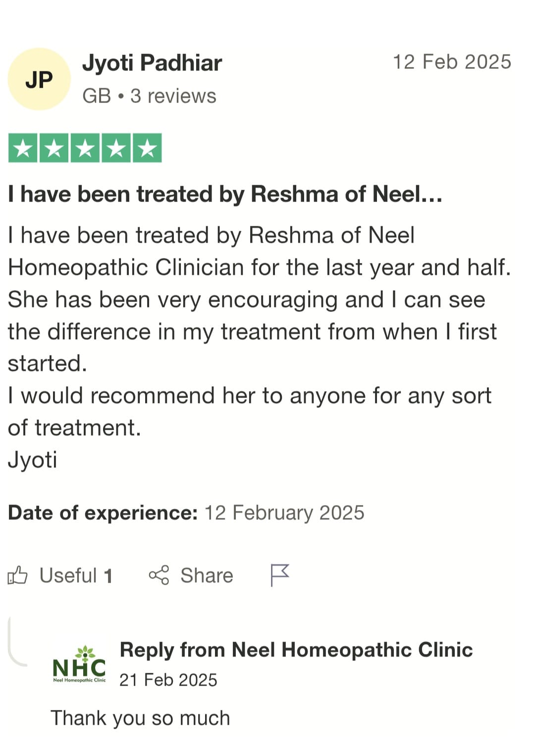535x756 pixels.
Task: Click the Useful count number 1
Action: pyautogui.click(x=108, y=576)
